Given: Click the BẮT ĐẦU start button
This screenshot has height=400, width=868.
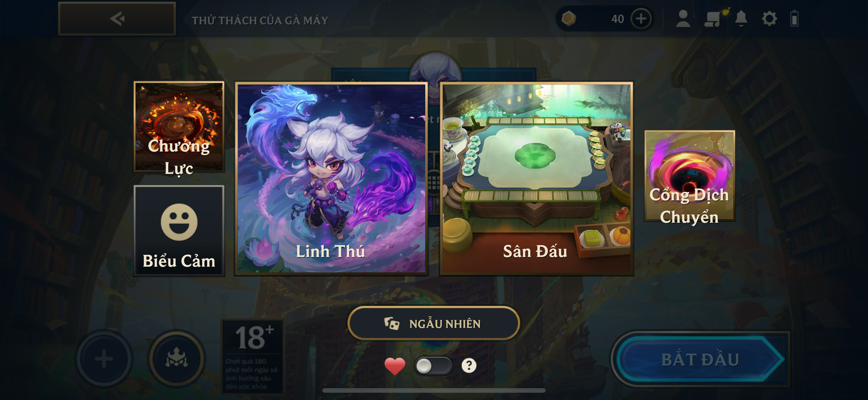Looking at the screenshot, I should tap(700, 359).
